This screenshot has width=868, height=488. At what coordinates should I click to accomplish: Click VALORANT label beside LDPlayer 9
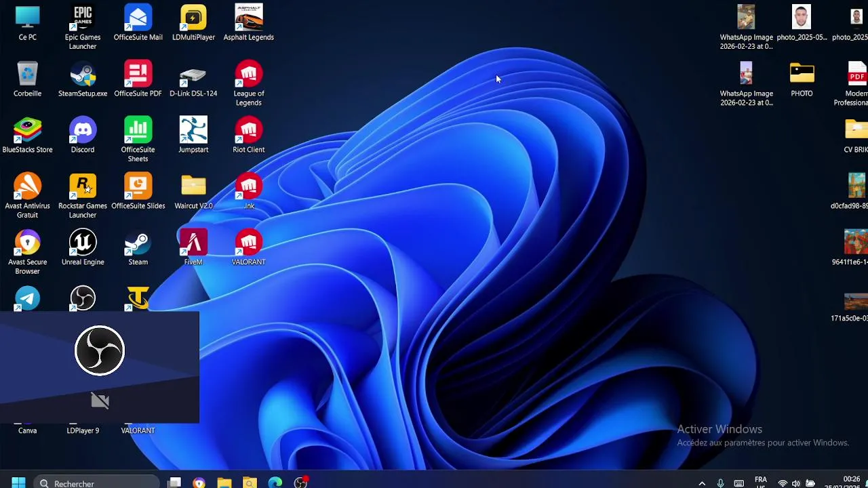point(138,430)
